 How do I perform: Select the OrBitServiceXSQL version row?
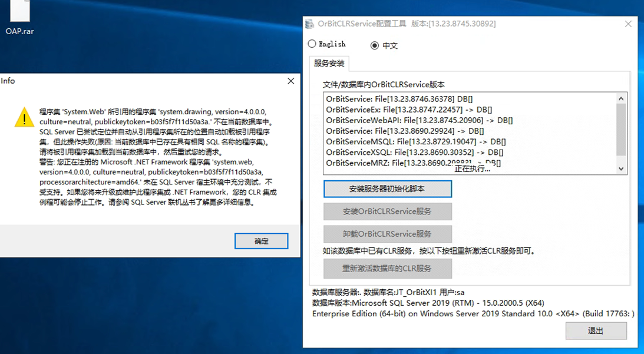(415, 153)
